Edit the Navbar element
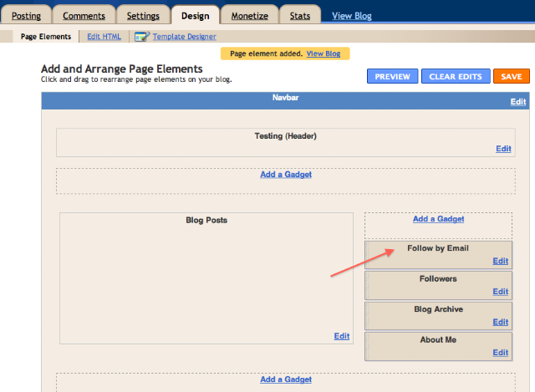Viewport: 535px width, 392px height. 518,102
